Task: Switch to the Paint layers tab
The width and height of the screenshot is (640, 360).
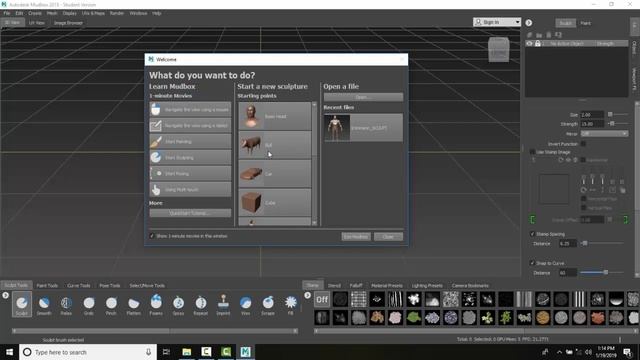Action: (x=585, y=23)
